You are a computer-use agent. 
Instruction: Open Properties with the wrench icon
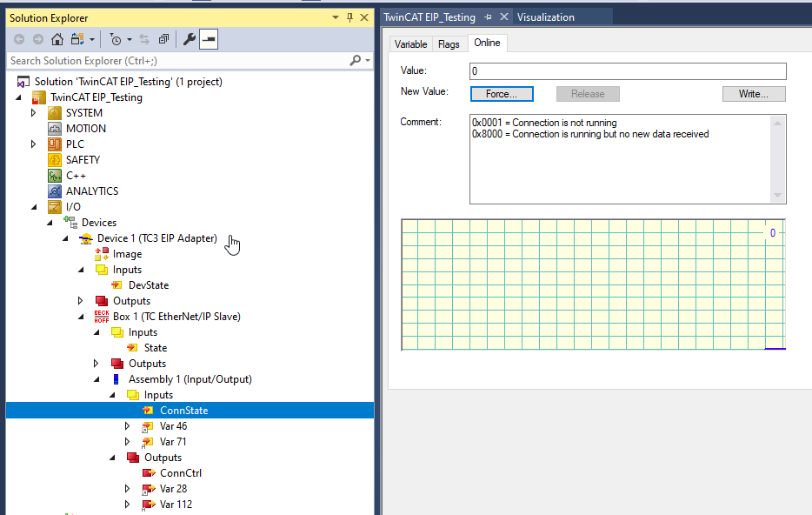(190, 39)
